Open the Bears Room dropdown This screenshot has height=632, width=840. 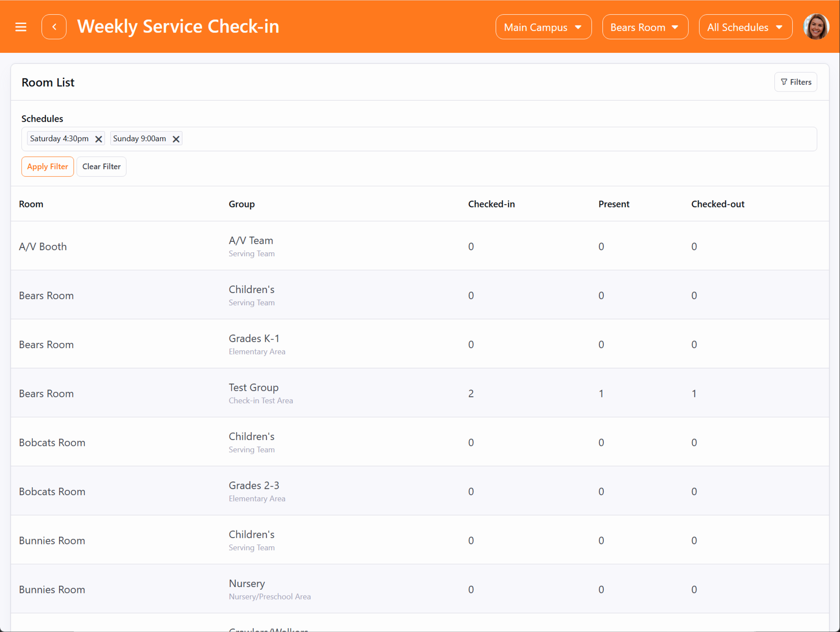pos(645,27)
